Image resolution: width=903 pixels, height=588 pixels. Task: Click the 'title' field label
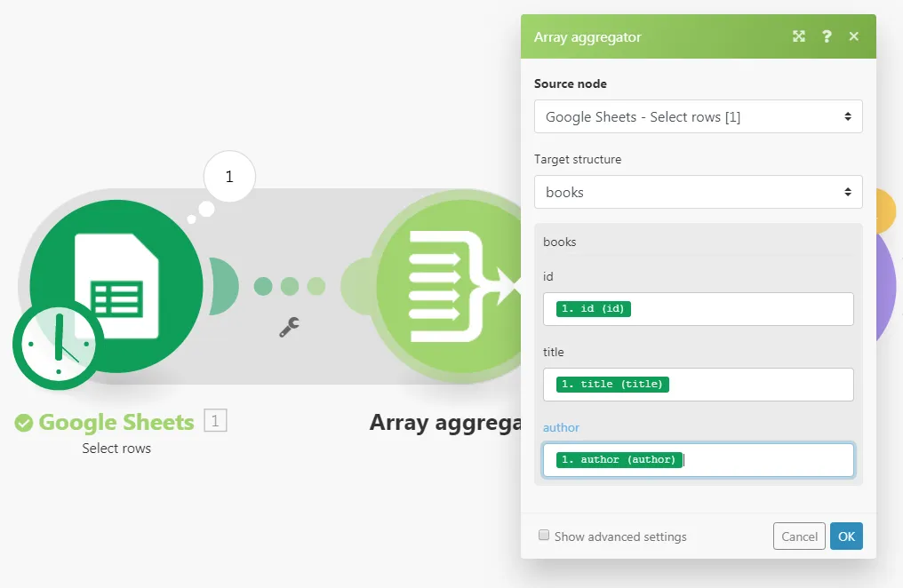(x=554, y=352)
